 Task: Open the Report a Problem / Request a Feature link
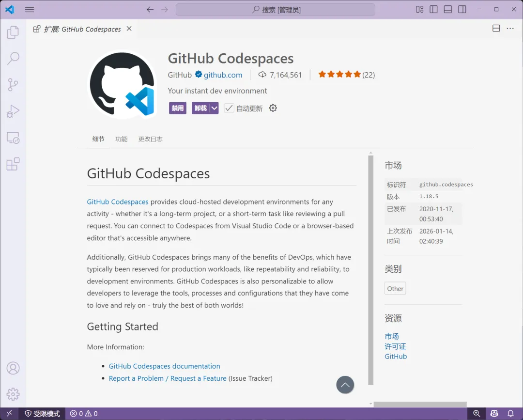click(x=168, y=378)
